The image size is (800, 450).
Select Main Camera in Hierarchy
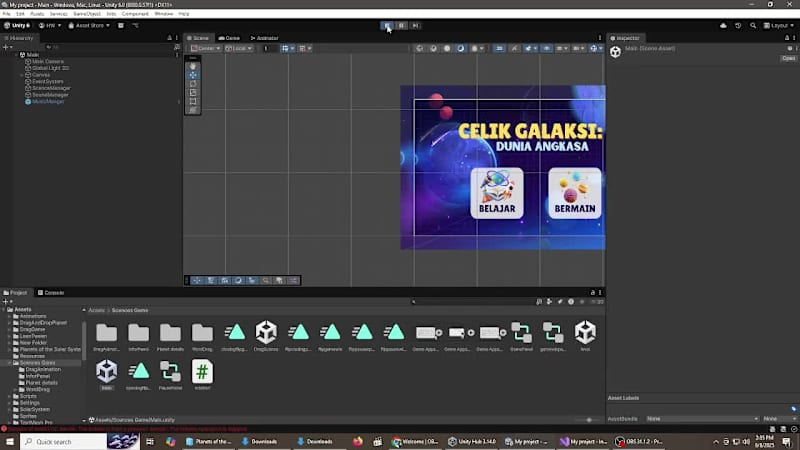[48, 61]
